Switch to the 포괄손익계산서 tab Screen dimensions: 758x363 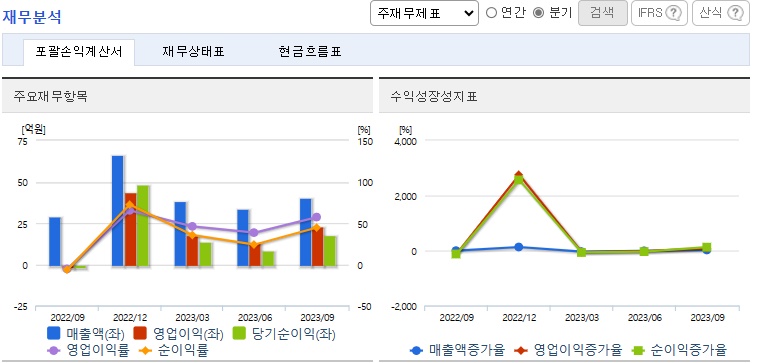click(79, 52)
